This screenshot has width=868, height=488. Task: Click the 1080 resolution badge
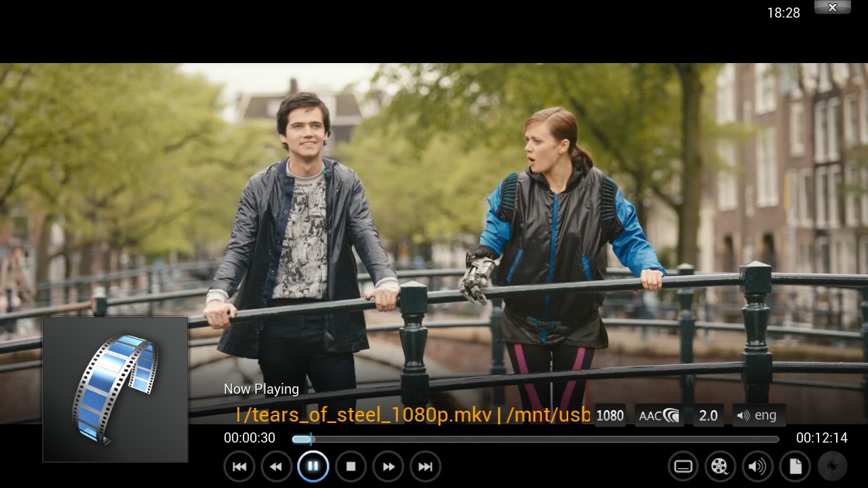point(610,415)
